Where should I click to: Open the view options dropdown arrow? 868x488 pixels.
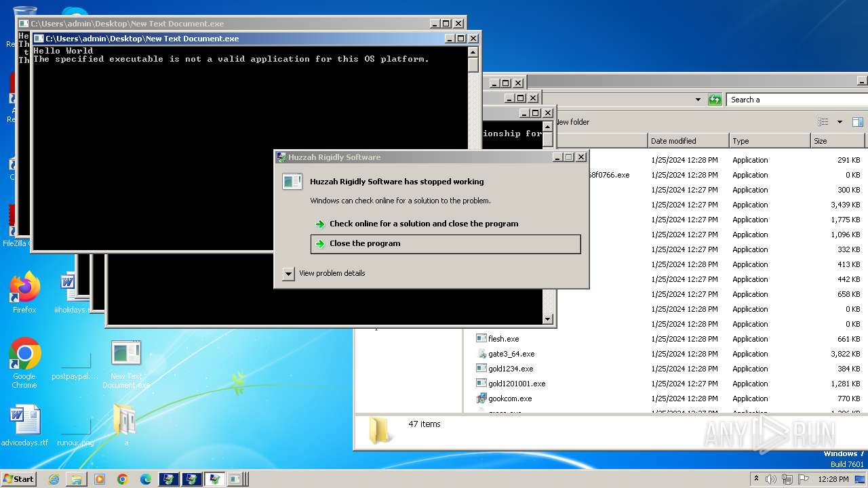(840, 122)
